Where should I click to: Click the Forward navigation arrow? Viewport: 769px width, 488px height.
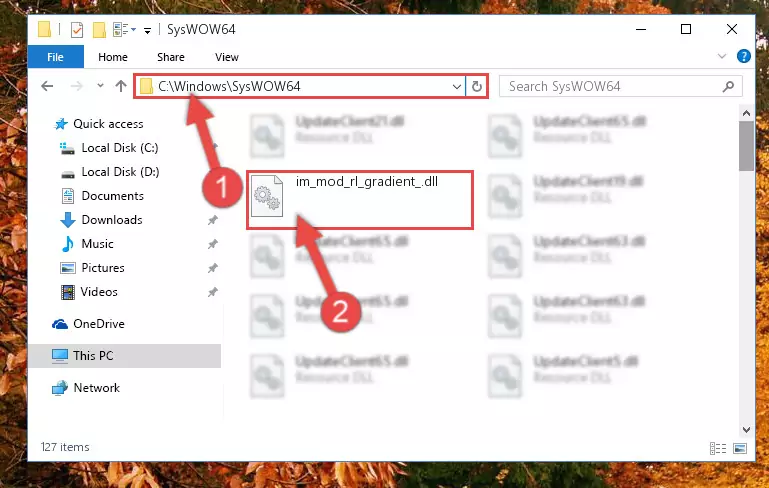(77, 86)
